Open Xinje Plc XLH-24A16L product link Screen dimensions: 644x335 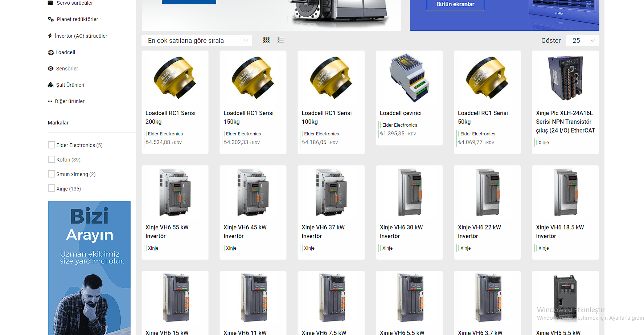[x=566, y=122]
